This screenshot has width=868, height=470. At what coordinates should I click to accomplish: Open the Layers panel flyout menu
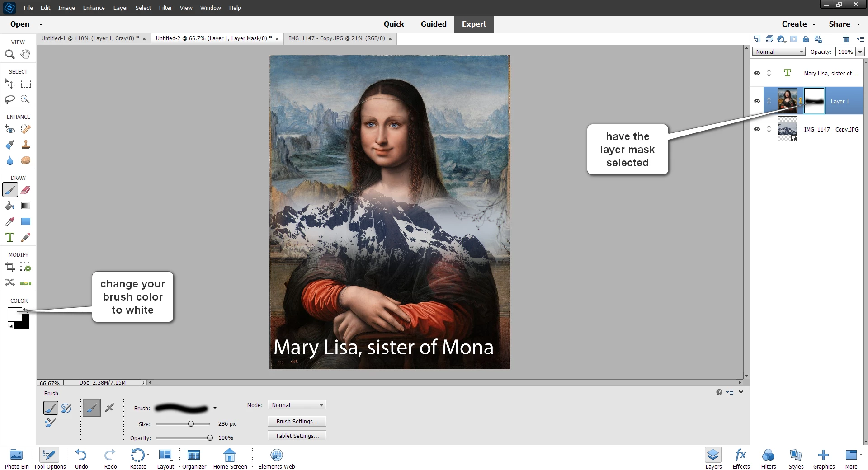coord(860,39)
